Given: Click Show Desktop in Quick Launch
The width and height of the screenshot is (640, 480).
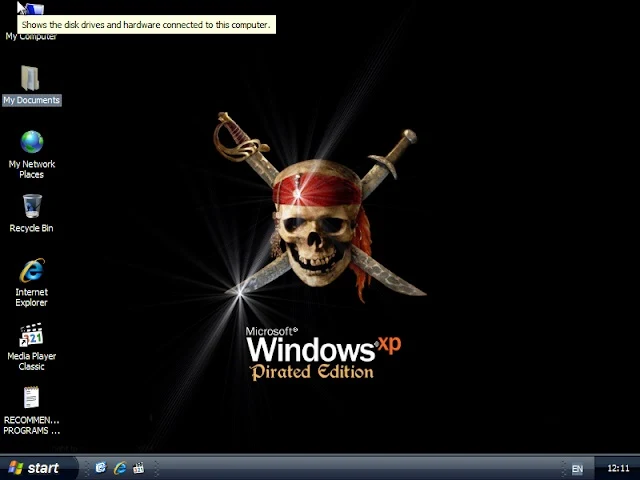Looking at the screenshot, I should 100,468.
